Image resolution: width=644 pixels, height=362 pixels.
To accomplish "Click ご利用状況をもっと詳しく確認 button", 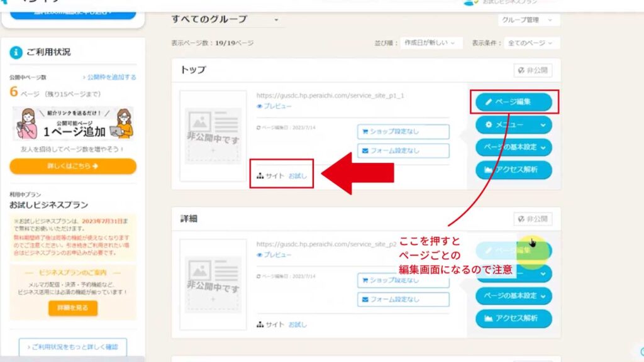I will pyautogui.click(x=73, y=347).
